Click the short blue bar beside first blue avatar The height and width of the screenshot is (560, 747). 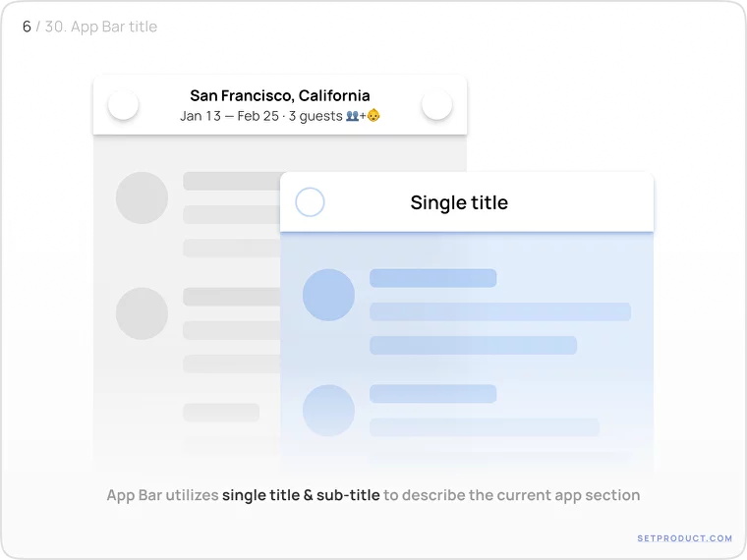432,278
